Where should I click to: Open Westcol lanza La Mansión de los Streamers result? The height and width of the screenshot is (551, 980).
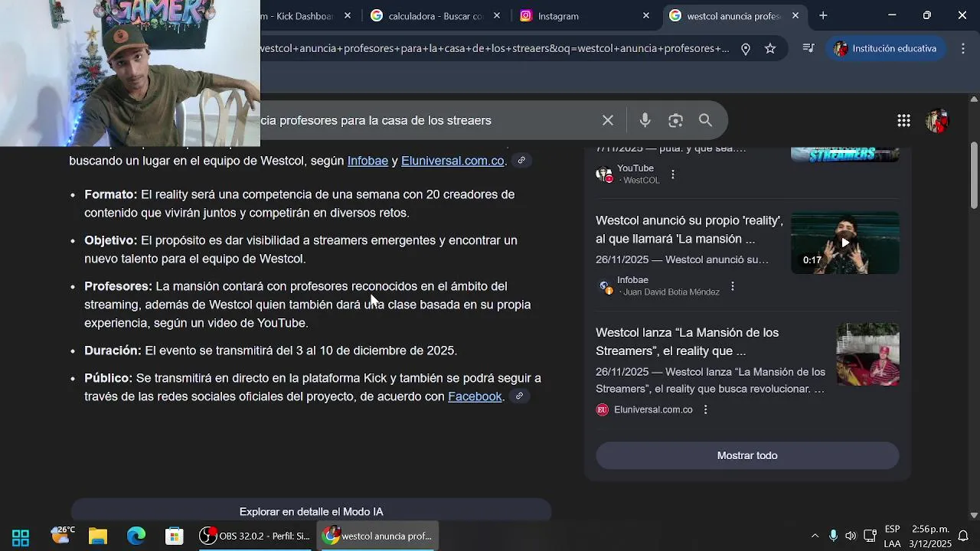pyautogui.click(x=687, y=342)
